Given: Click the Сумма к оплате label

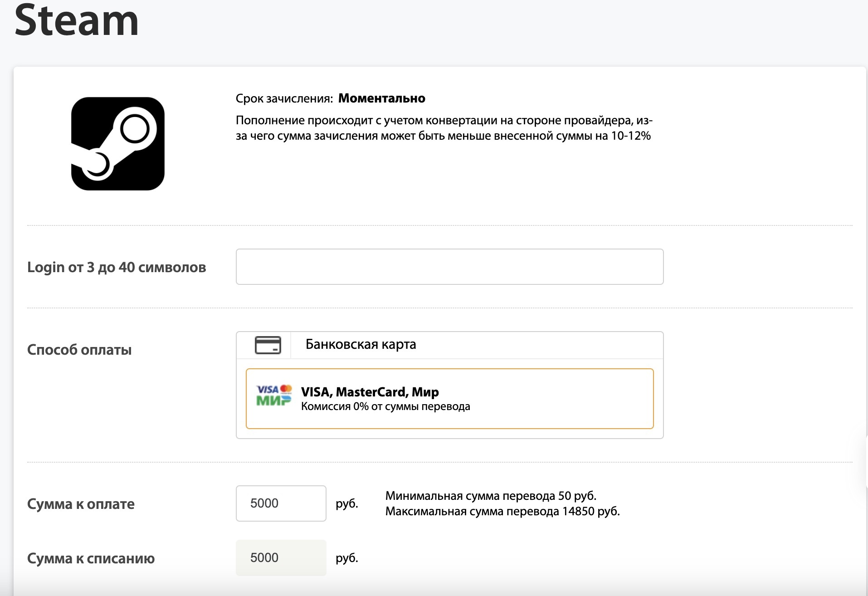Looking at the screenshot, I should pyautogui.click(x=81, y=504).
